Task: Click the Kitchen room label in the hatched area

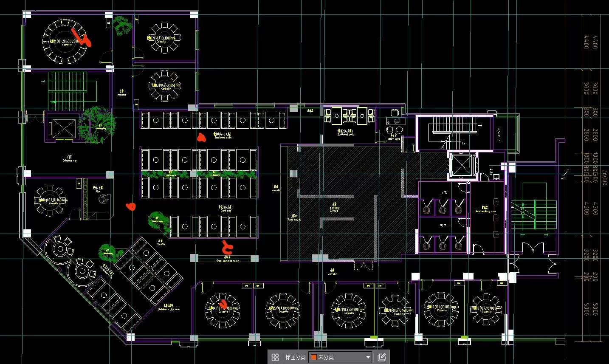Action: pos(334,208)
